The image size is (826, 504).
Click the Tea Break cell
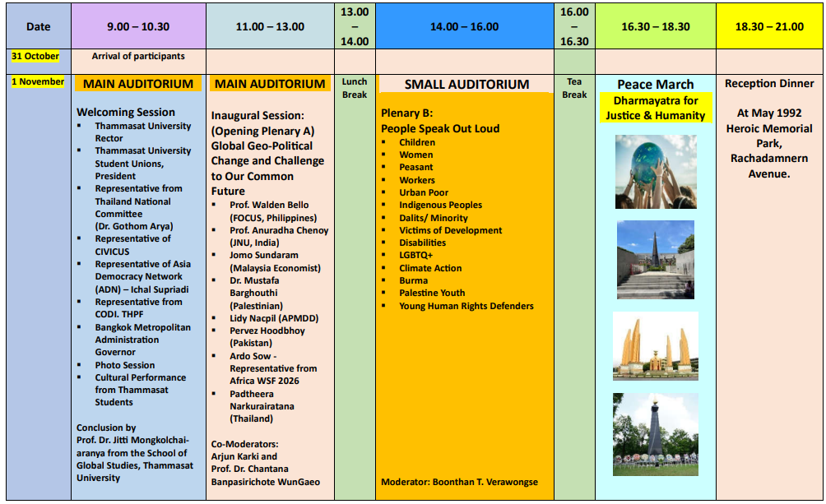click(x=574, y=88)
